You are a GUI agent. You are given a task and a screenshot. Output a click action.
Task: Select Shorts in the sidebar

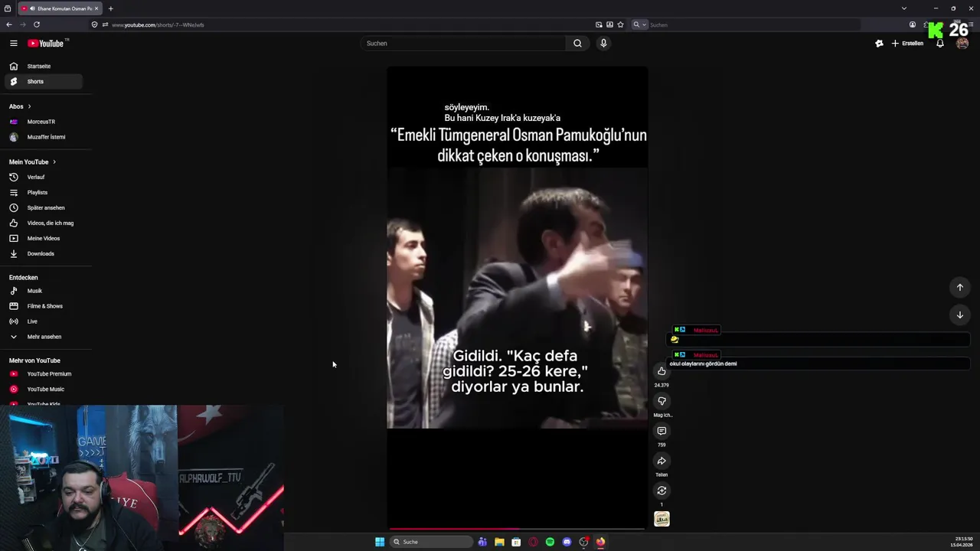44,82
